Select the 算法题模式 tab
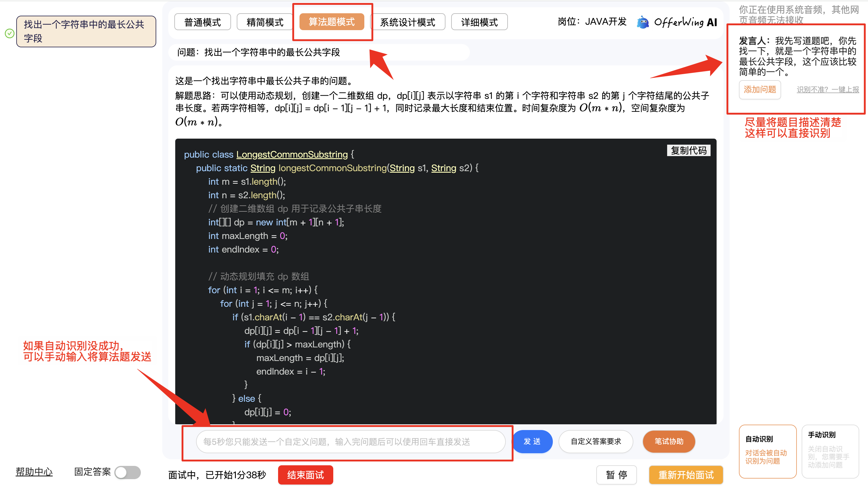 (x=331, y=22)
